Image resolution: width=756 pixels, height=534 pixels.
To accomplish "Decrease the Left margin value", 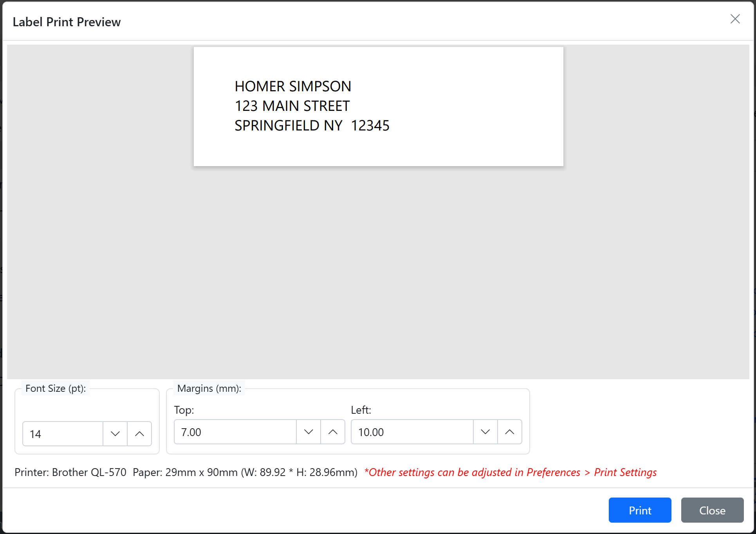I will click(x=485, y=432).
